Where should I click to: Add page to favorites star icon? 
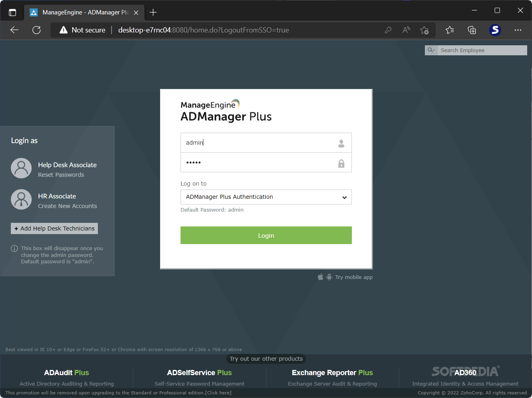[x=424, y=30]
